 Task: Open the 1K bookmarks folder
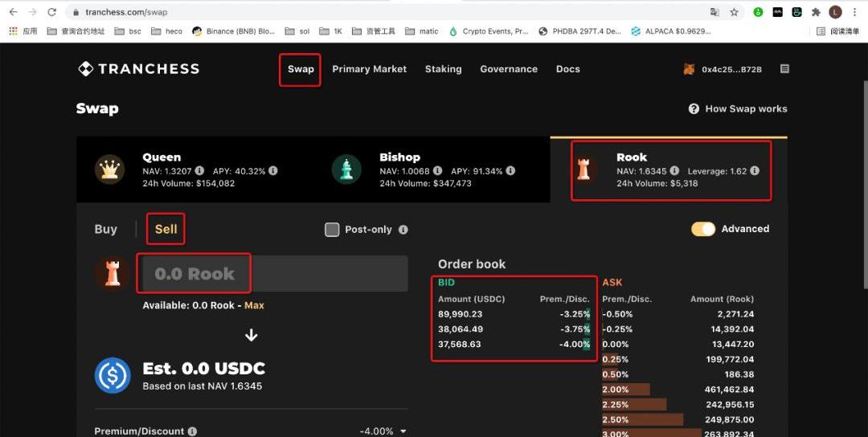pyautogui.click(x=331, y=31)
